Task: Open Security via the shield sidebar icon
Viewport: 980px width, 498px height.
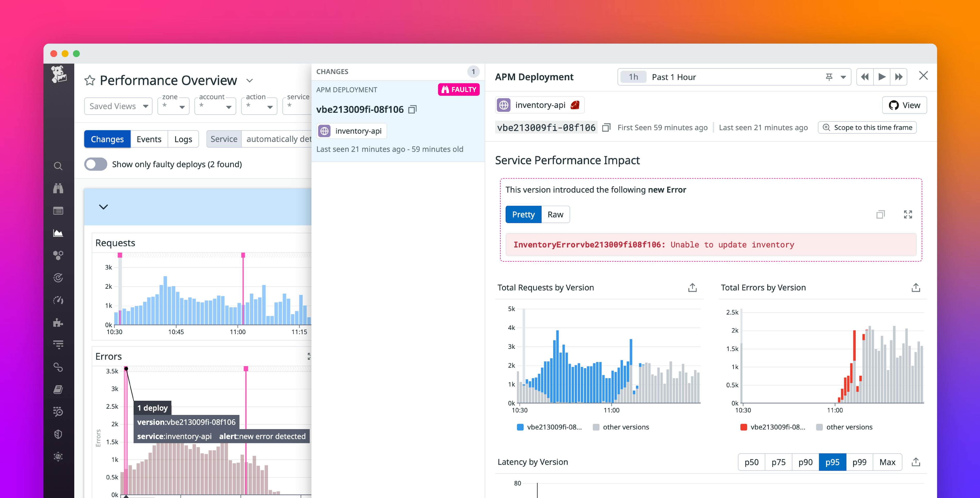Action: (58, 434)
